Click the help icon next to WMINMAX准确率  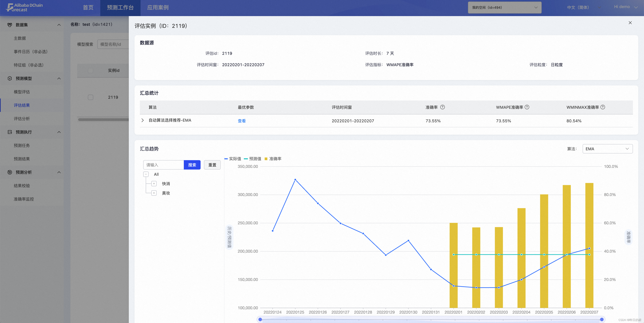(603, 107)
